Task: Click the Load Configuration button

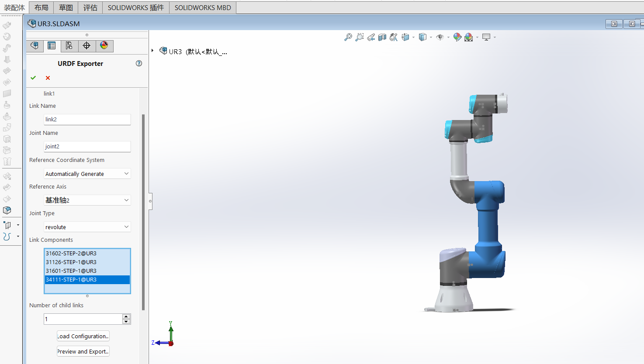Action: pyautogui.click(x=83, y=336)
